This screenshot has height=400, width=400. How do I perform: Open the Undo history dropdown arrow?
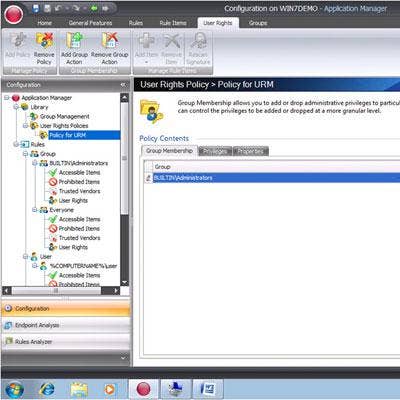(x=66, y=8)
